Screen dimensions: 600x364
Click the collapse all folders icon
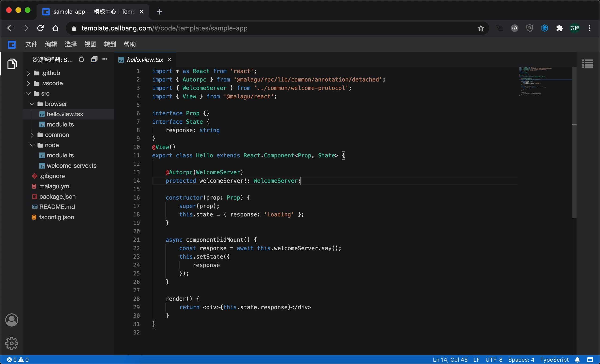[94, 59]
